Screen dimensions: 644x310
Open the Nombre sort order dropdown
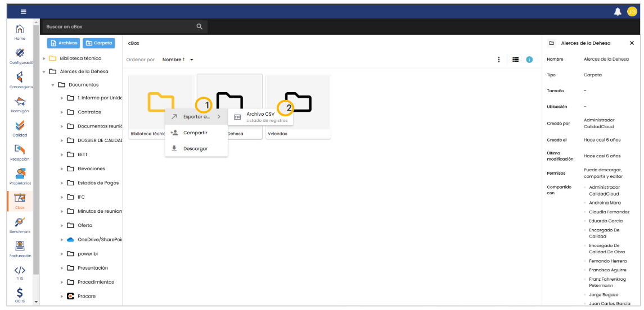[x=191, y=60]
